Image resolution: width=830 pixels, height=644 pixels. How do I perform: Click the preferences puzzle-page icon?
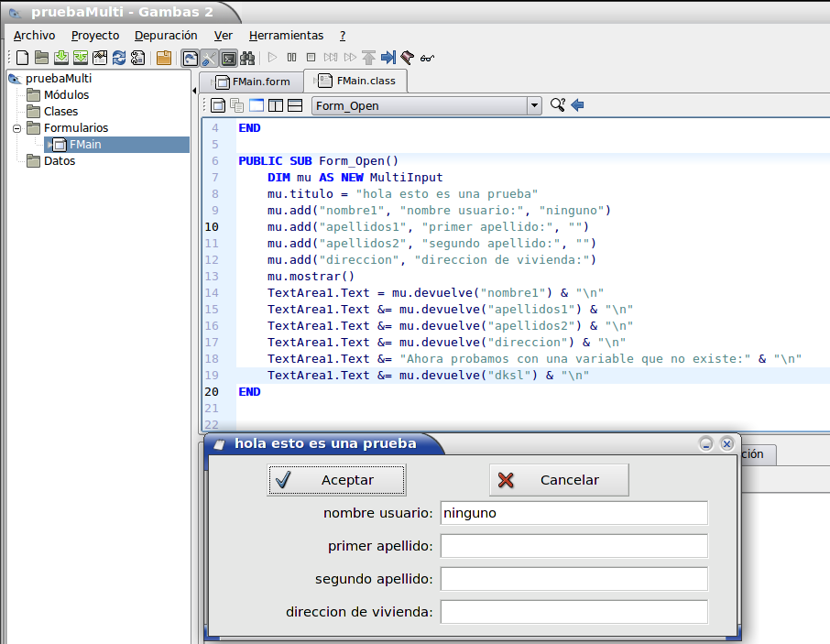[137, 58]
